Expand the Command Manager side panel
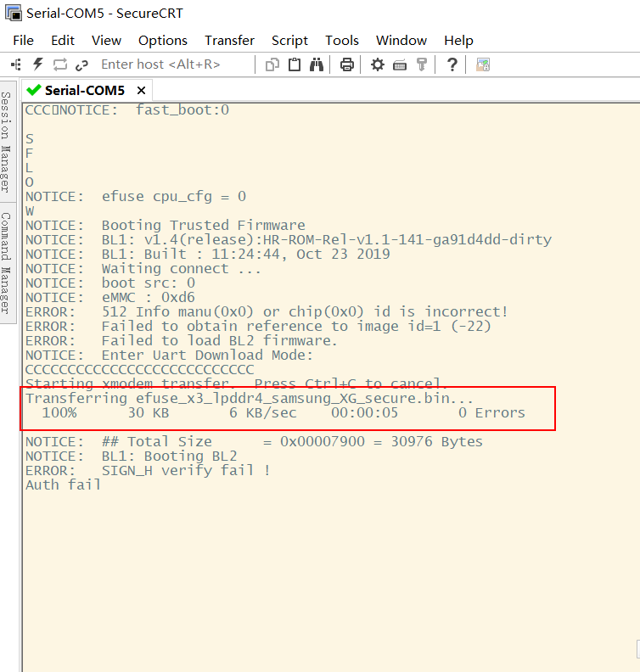This screenshot has width=640, height=672. (x=6, y=261)
